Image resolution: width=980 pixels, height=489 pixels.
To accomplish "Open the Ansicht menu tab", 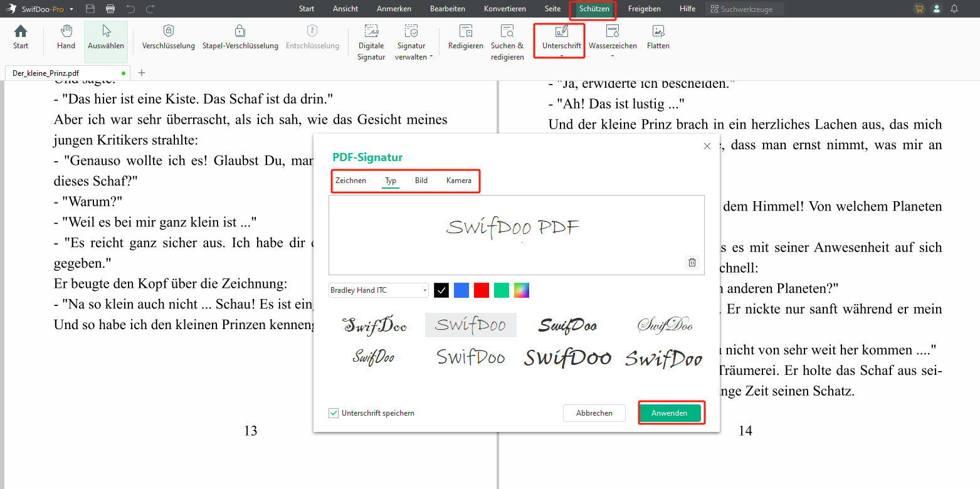I will pos(345,9).
